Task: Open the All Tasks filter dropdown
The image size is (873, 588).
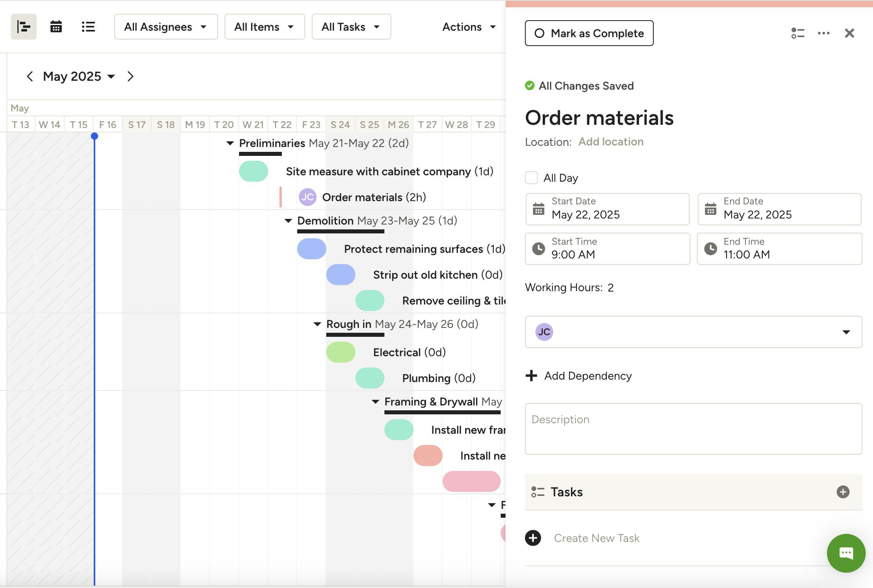Action: (x=351, y=27)
